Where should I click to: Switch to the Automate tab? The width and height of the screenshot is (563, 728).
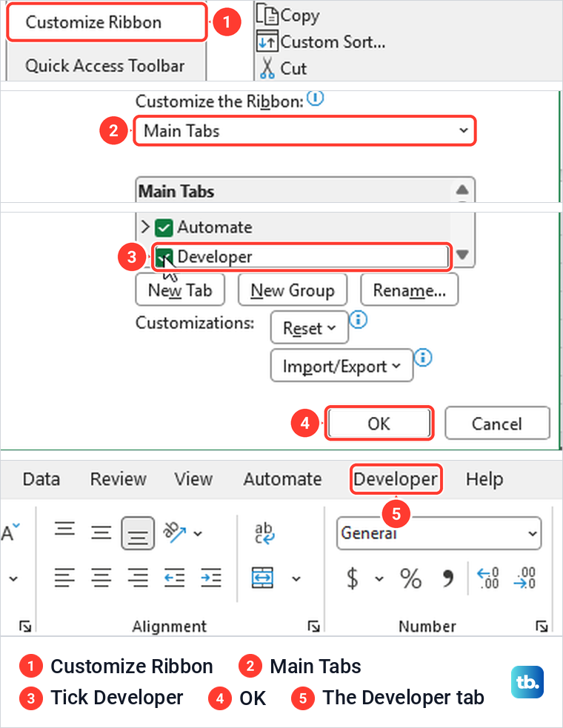click(x=282, y=478)
